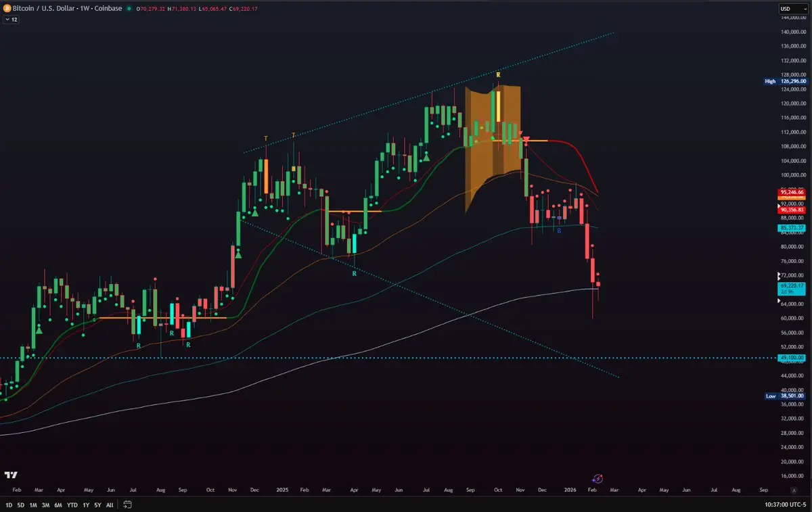This screenshot has width=812, height=512.
Task: Select the 5Y time range
Action: coord(98,505)
